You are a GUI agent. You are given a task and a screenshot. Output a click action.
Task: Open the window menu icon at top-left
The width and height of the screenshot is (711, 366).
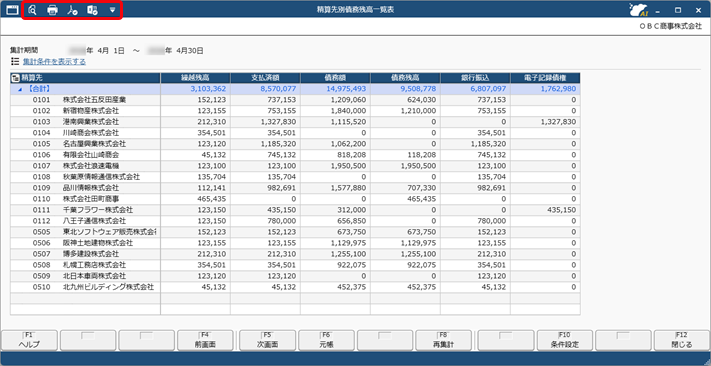12,9
